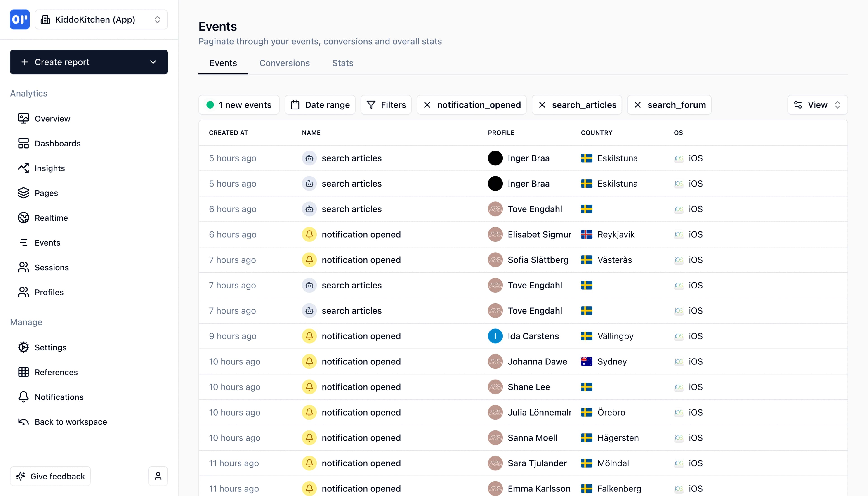Open the Sessions section
Viewport: 868px width, 496px height.
click(x=52, y=267)
